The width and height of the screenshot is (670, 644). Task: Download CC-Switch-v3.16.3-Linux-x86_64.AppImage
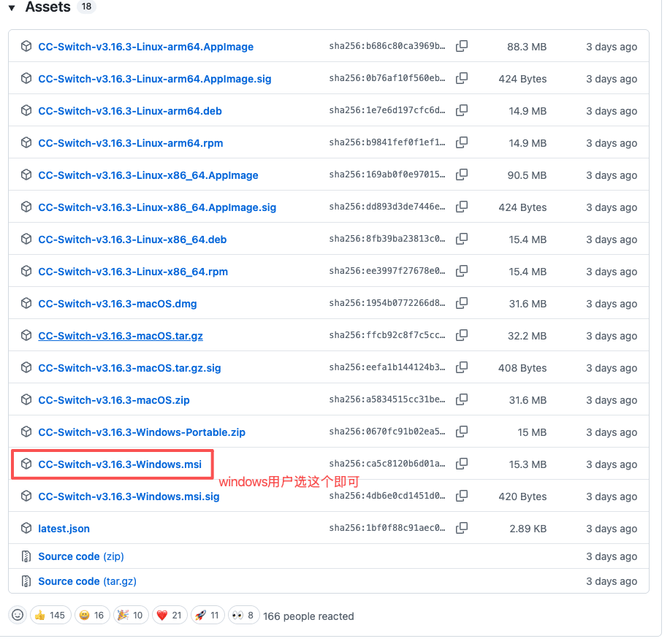149,175
